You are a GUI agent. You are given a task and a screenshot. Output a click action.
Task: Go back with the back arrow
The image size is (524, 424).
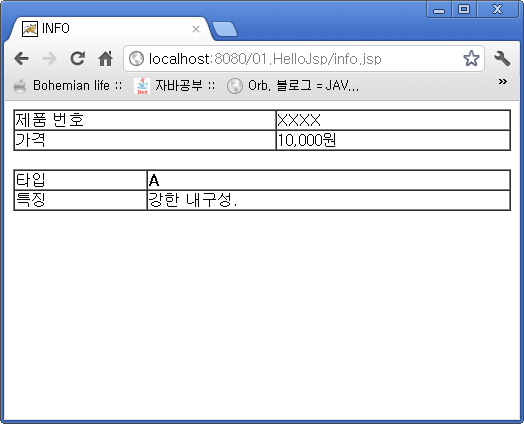22,59
